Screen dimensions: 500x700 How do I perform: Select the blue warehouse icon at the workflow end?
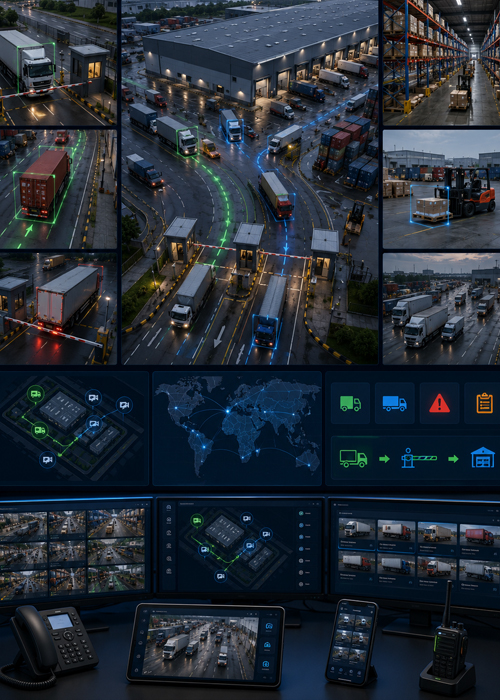click(483, 458)
